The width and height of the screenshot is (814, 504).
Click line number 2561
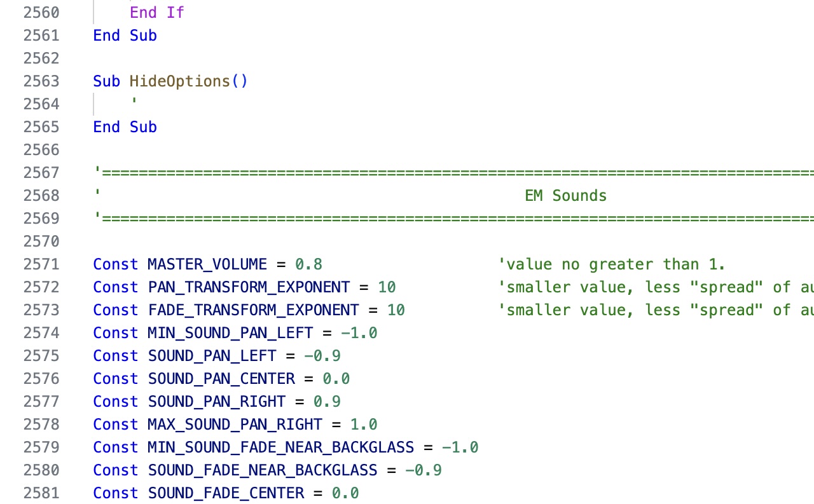(x=41, y=36)
